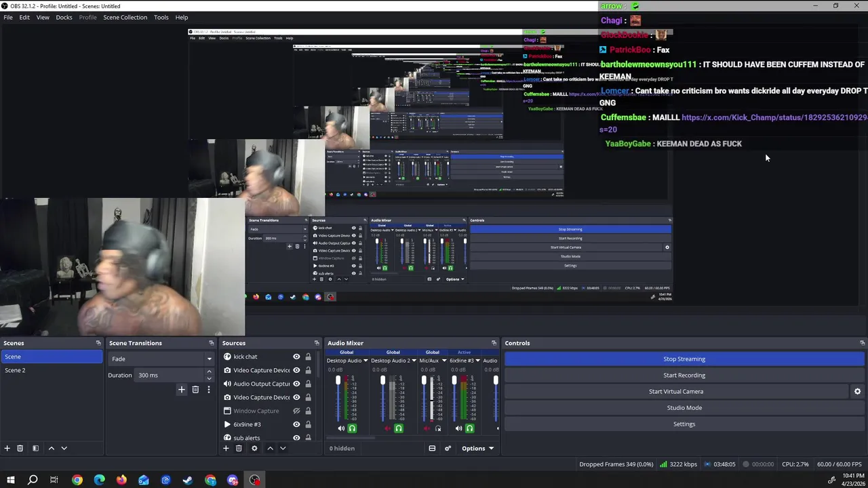Open 6ix9ine #3 channel dropdown arrow
Image resolution: width=868 pixels, height=488 pixels.
477,361
